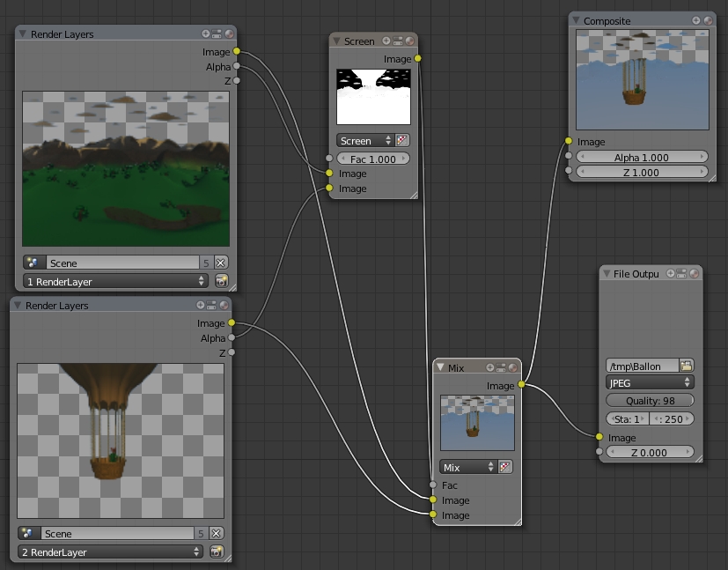Toggle options icon on Mix node header

[501, 367]
